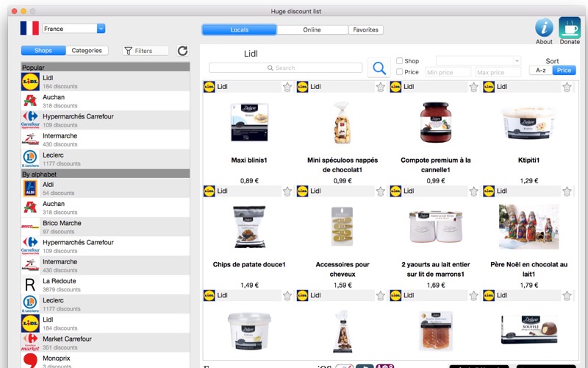Click the Popular section header
The height and width of the screenshot is (368, 588).
pos(105,67)
